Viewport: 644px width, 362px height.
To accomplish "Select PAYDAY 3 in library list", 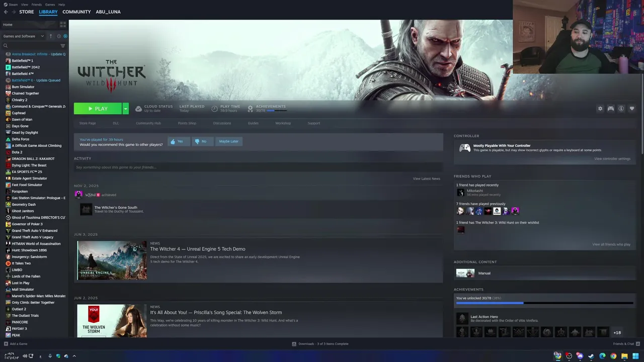I will [19, 329].
